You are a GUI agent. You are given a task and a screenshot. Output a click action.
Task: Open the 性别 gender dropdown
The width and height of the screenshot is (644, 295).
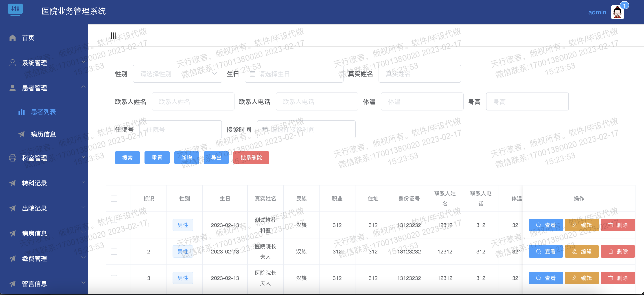pyautogui.click(x=177, y=74)
